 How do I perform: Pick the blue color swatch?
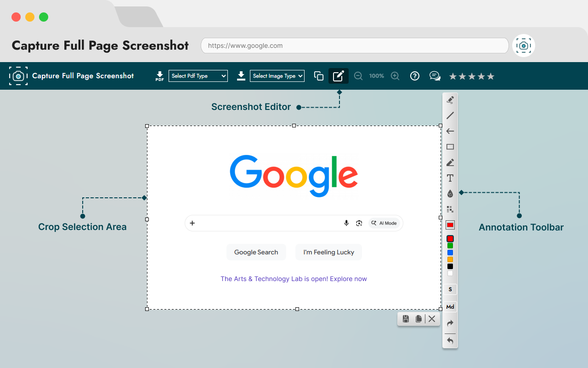450,253
